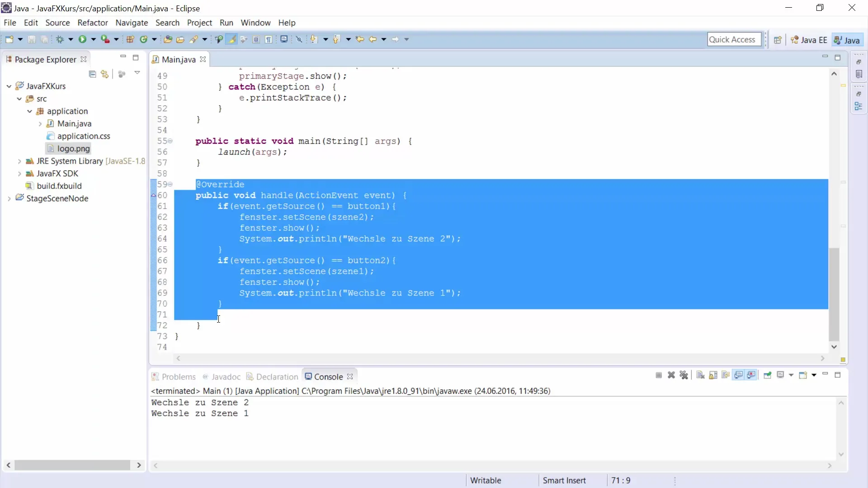868x488 pixels.
Task: Toggle Scroll Lock in Console toolbar
Action: [713, 375]
